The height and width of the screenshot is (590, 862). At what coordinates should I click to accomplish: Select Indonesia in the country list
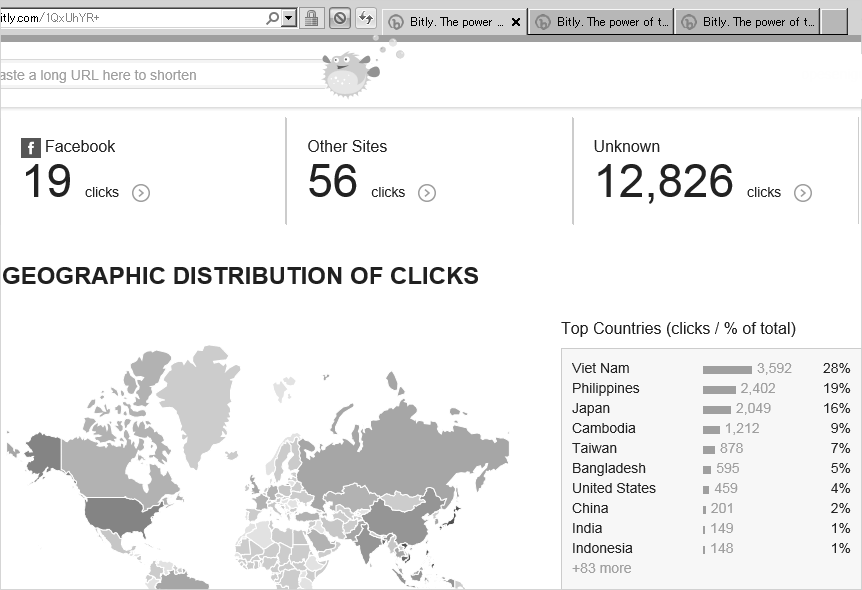coord(602,548)
